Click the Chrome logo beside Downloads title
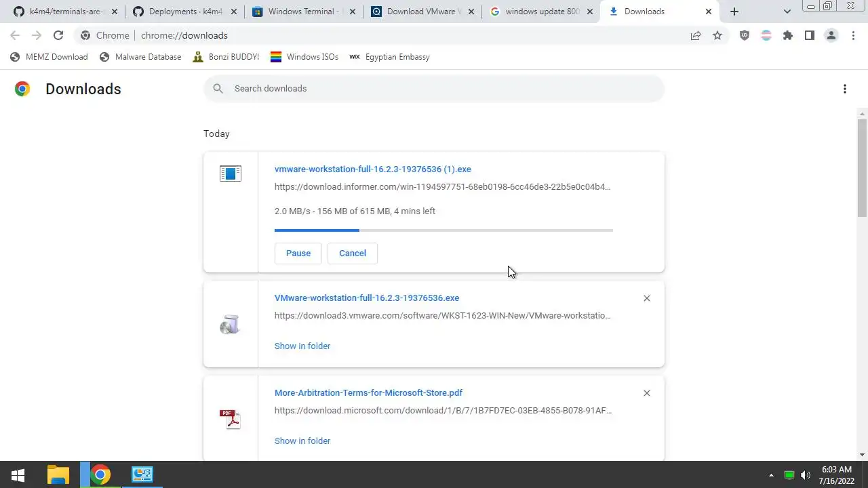The image size is (868, 488). 22,89
